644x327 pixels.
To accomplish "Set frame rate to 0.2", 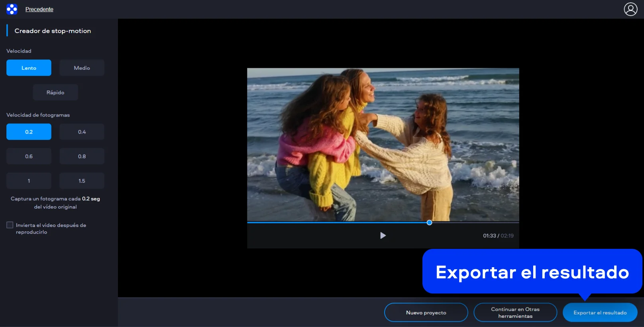I will (29, 132).
